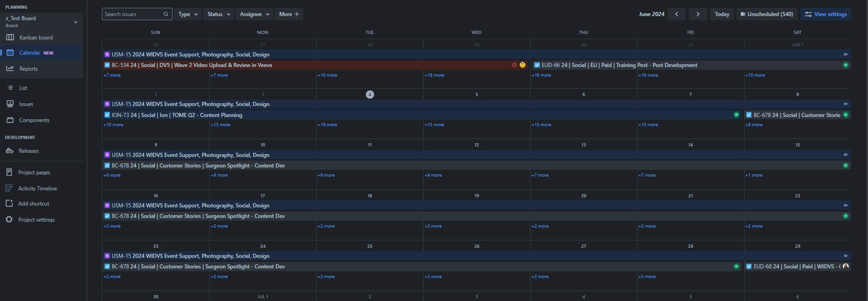868x301 pixels.
Task: Open the Status filter dropdown
Action: pyautogui.click(x=218, y=14)
